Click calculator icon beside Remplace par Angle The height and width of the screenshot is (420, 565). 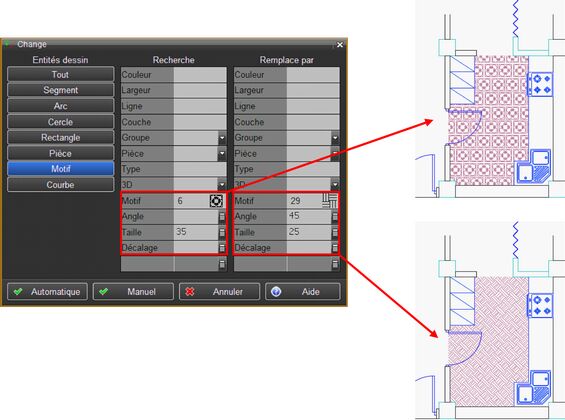click(335, 216)
